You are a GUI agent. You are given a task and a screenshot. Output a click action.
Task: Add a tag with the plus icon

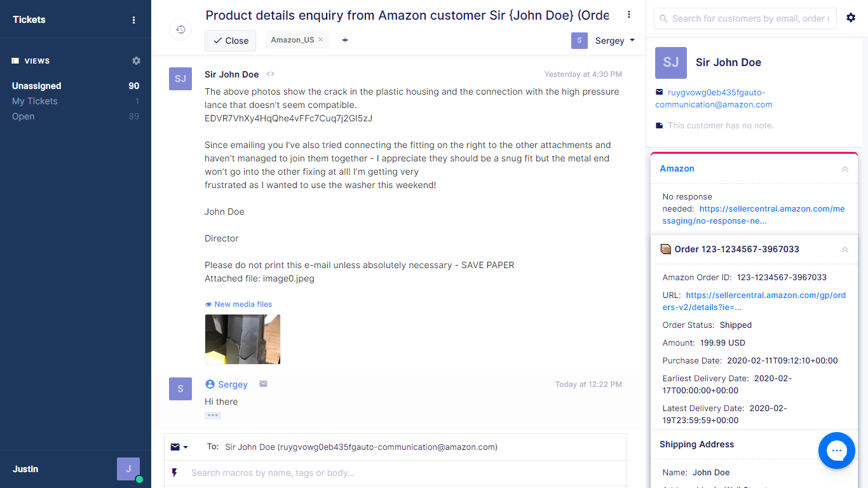coord(345,40)
